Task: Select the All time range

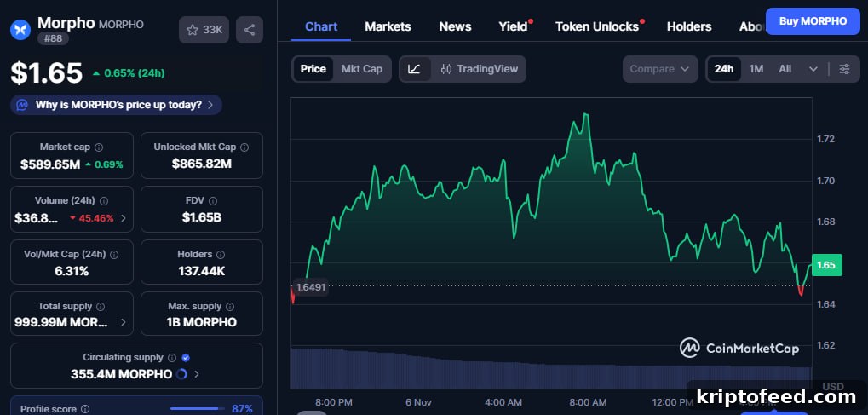Action: point(785,69)
